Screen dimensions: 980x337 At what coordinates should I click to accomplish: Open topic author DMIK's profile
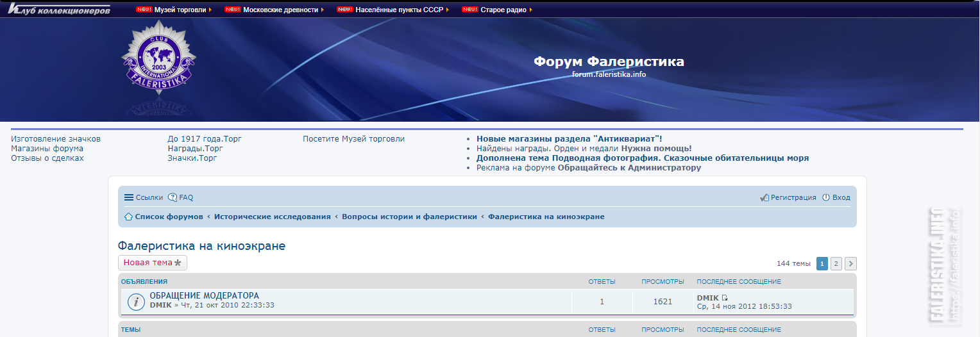click(161, 305)
